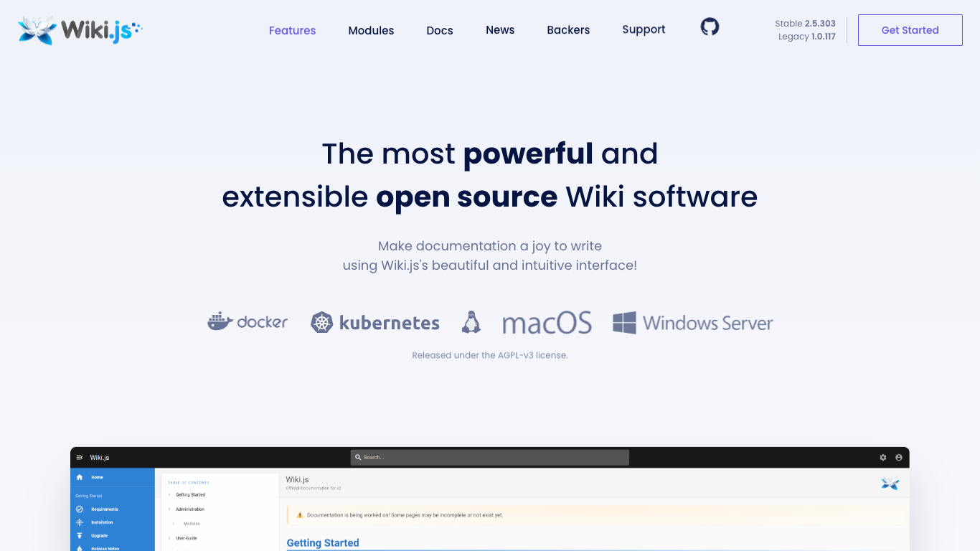This screenshot has height=551, width=980.
Task: Click the "Getting Started" blue heading in the preview
Action: click(x=323, y=543)
